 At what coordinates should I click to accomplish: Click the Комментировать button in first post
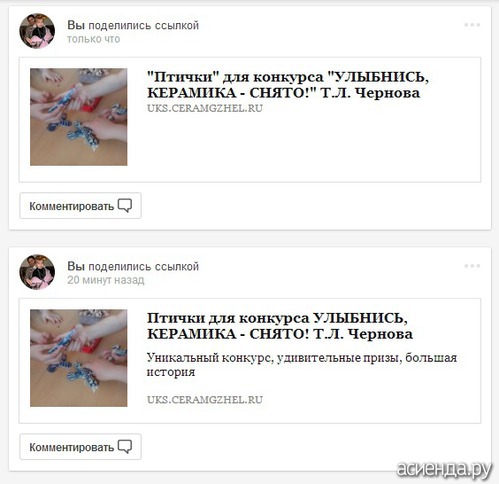(80, 206)
